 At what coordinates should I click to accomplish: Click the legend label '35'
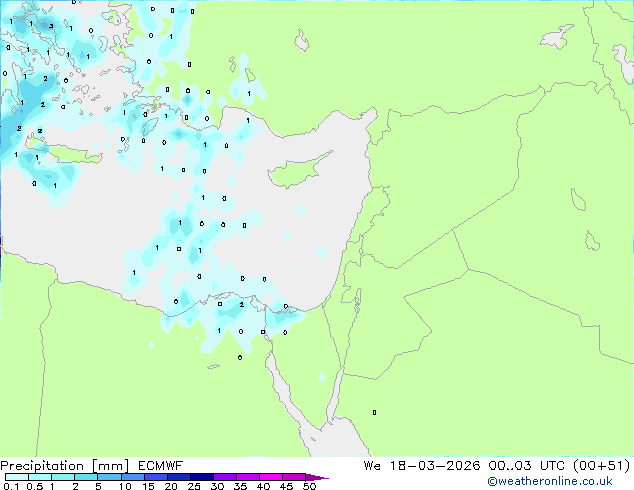coord(240,486)
